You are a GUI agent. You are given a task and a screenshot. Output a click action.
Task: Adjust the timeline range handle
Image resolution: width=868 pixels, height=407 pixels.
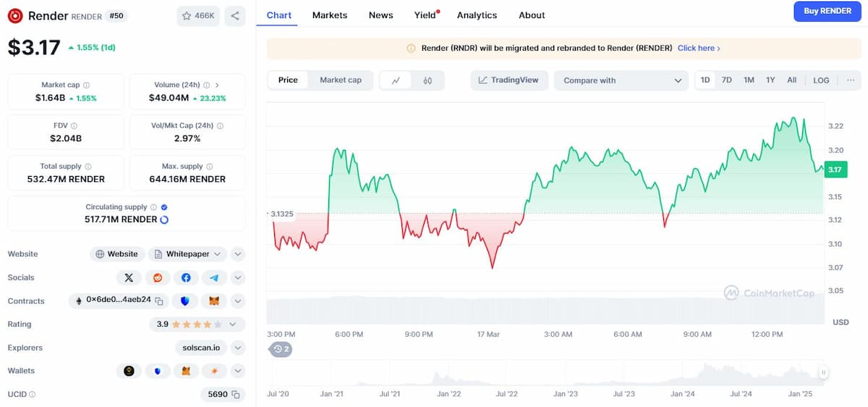pyautogui.click(x=823, y=373)
